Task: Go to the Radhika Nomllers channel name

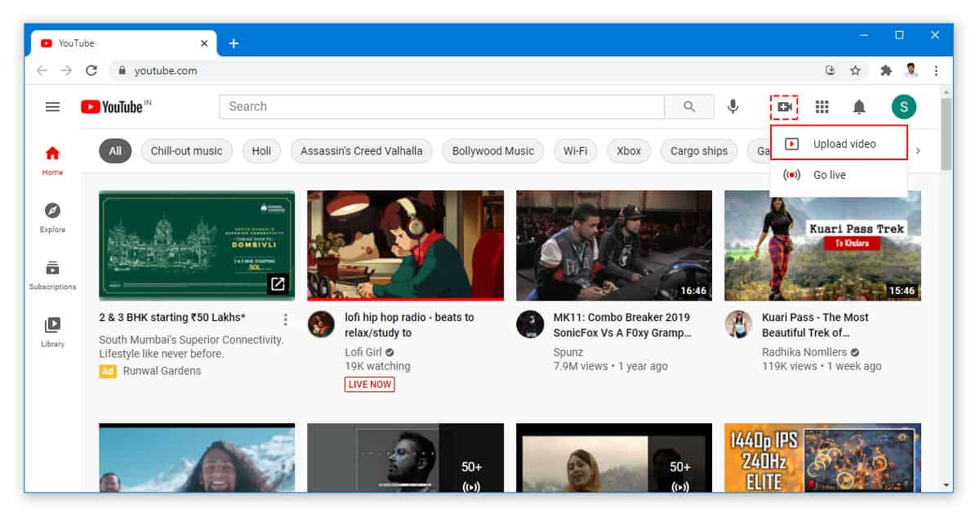Action: (804, 352)
